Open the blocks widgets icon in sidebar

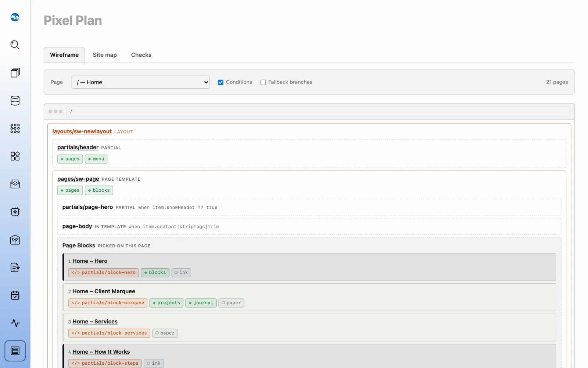[15, 156]
